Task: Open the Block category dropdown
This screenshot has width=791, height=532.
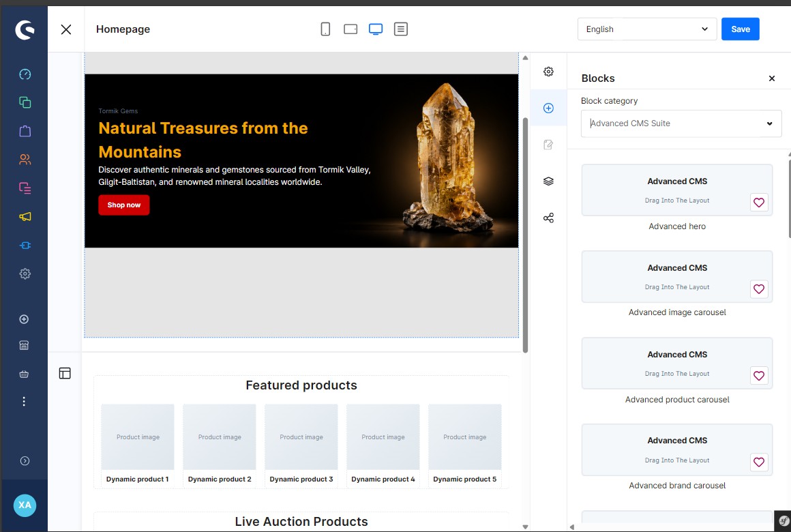Action: (681, 123)
